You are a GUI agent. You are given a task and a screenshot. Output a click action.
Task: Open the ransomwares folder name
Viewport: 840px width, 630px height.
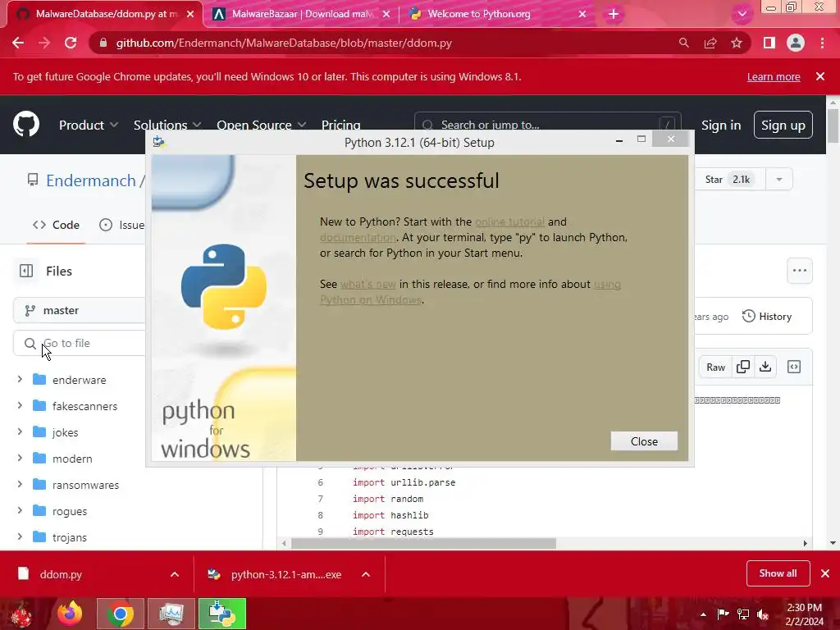click(85, 485)
